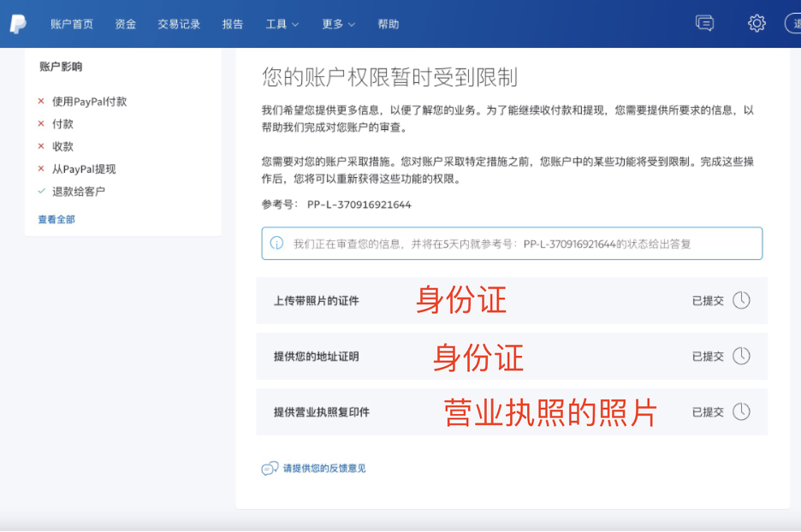801x532 pixels.
Task: Open 交易记录 in top navigation
Action: pos(179,24)
